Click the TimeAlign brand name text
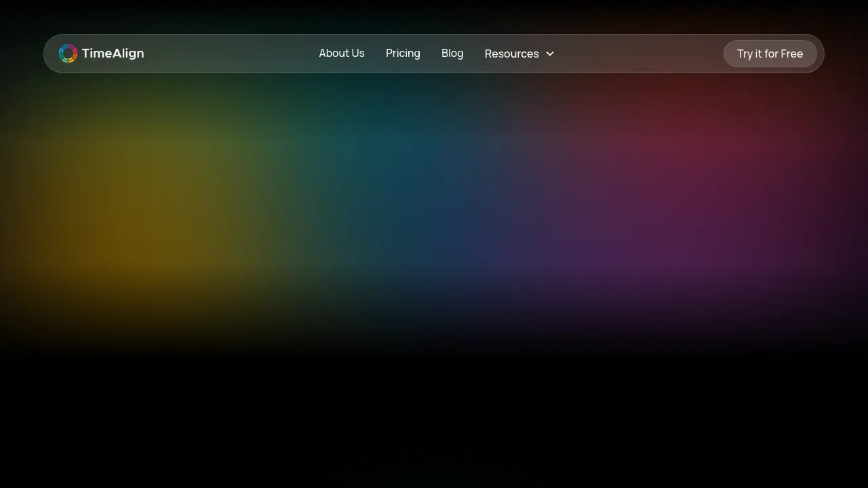Viewport: 868px width, 488px height. click(x=113, y=54)
